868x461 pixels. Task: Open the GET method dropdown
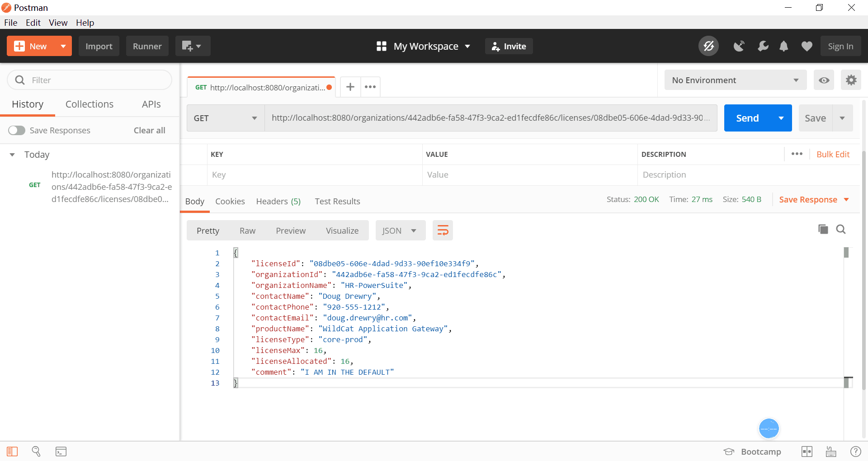[226, 118]
